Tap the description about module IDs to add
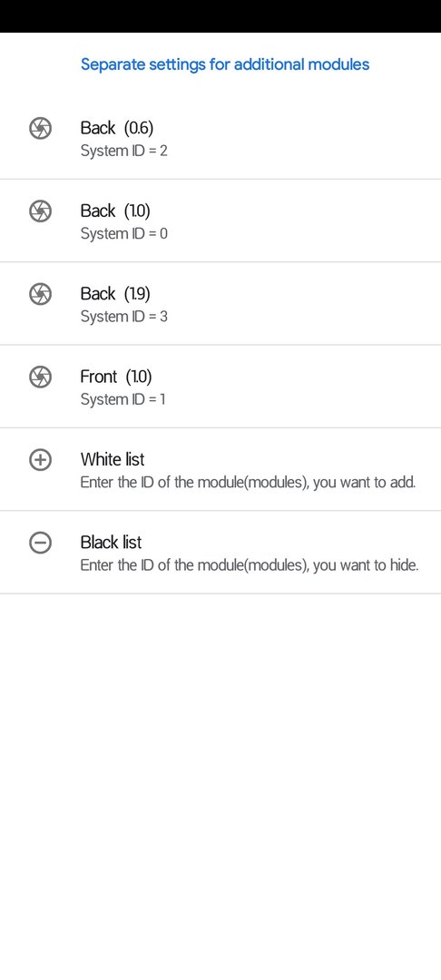 248,483
